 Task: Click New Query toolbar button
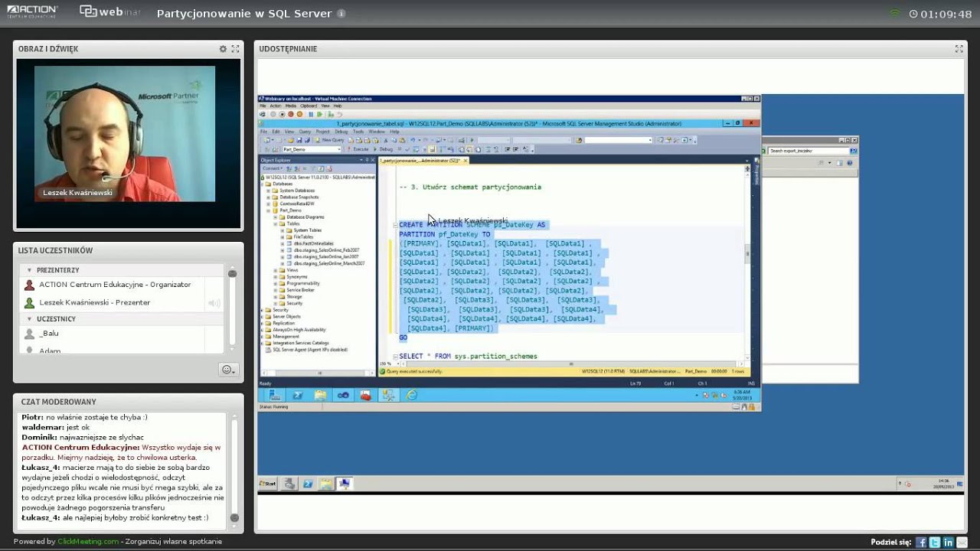pos(330,140)
